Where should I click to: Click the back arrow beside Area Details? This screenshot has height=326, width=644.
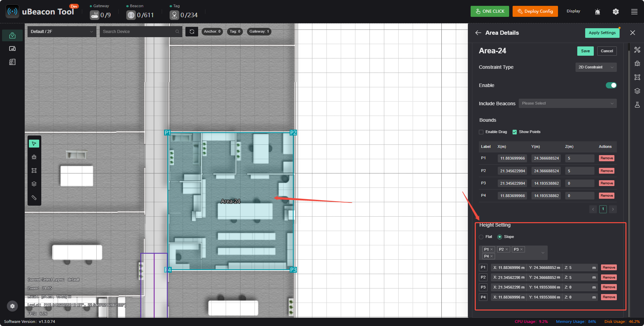pyautogui.click(x=478, y=33)
